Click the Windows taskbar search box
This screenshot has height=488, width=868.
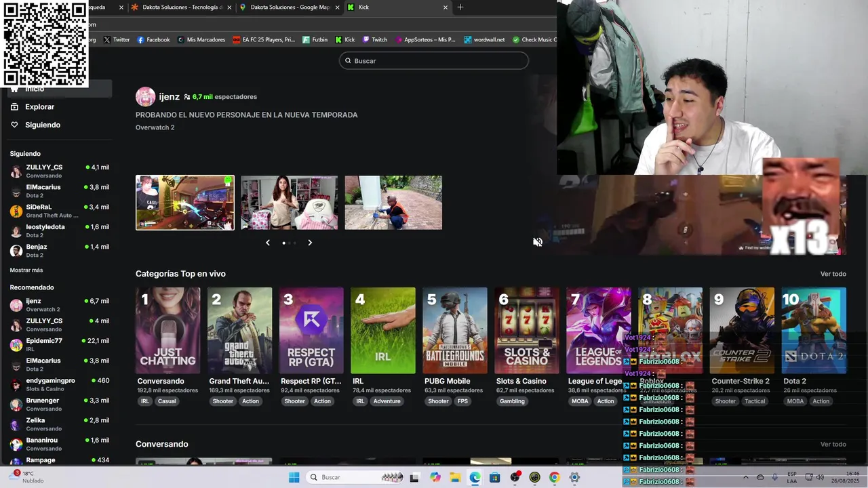pyautogui.click(x=355, y=477)
